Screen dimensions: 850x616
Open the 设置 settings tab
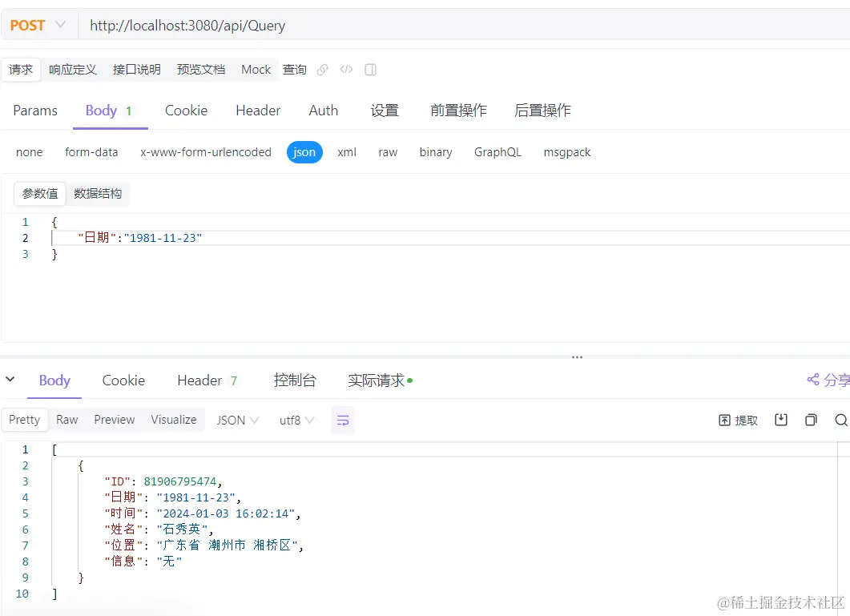[x=385, y=111]
